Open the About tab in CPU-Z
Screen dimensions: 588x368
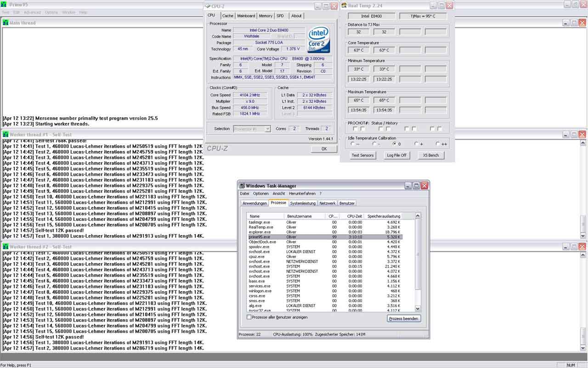[x=296, y=16]
